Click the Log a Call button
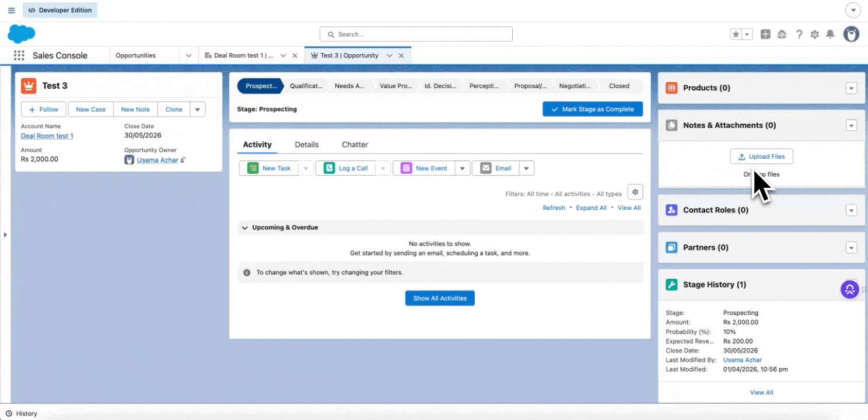 tap(346, 168)
